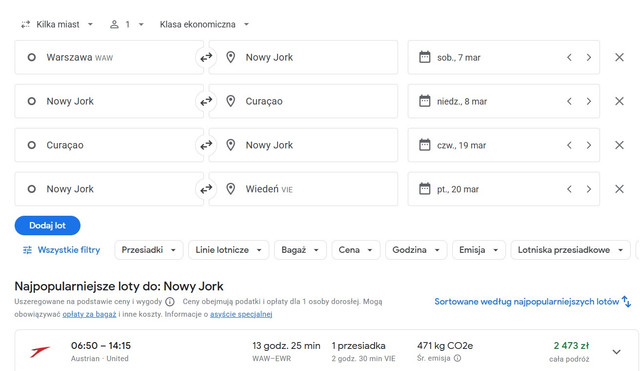Click the location pin icon beside Wiedeń
This screenshot has width=640, height=371.
(231, 189)
